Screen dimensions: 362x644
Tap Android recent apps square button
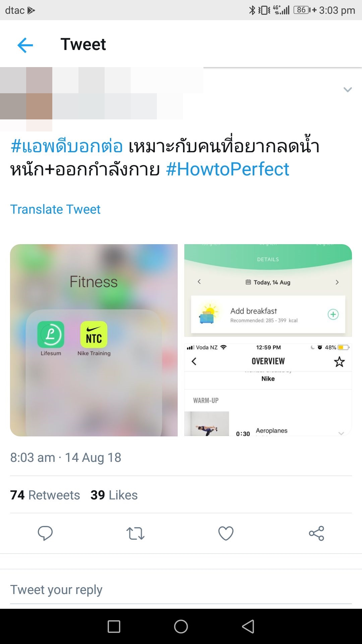(x=114, y=627)
